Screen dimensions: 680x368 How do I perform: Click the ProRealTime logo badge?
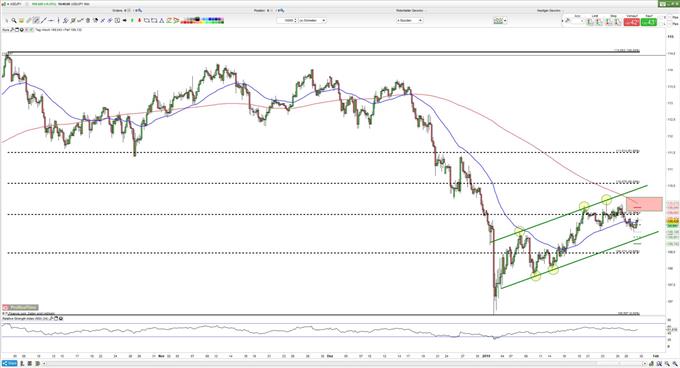20,307
